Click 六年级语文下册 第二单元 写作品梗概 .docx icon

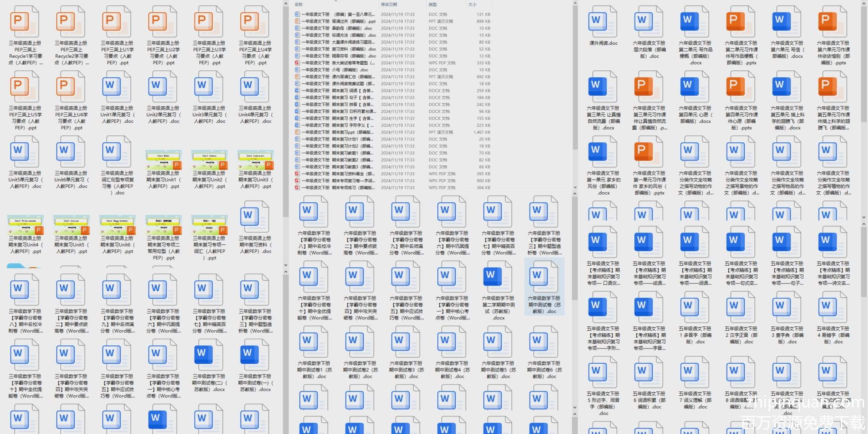(x=695, y=22)
